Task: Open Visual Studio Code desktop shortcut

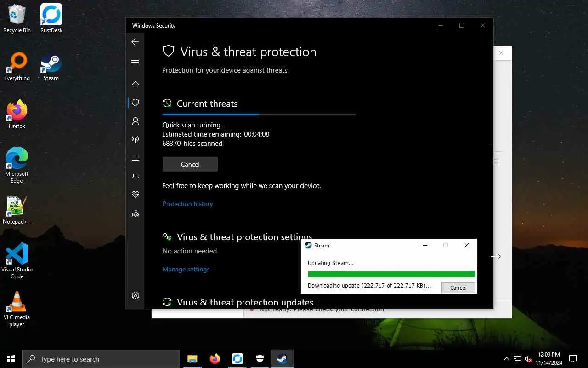Action: click(x=17, y=261)
